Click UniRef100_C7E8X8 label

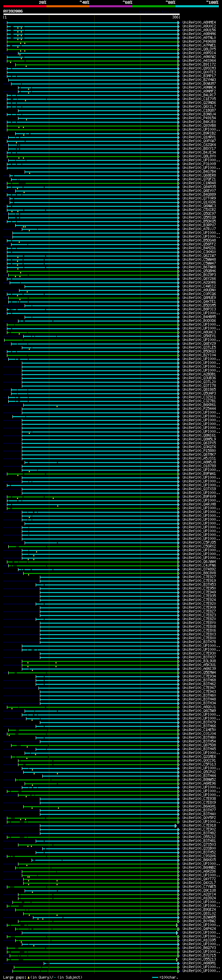tap(199, 626)
